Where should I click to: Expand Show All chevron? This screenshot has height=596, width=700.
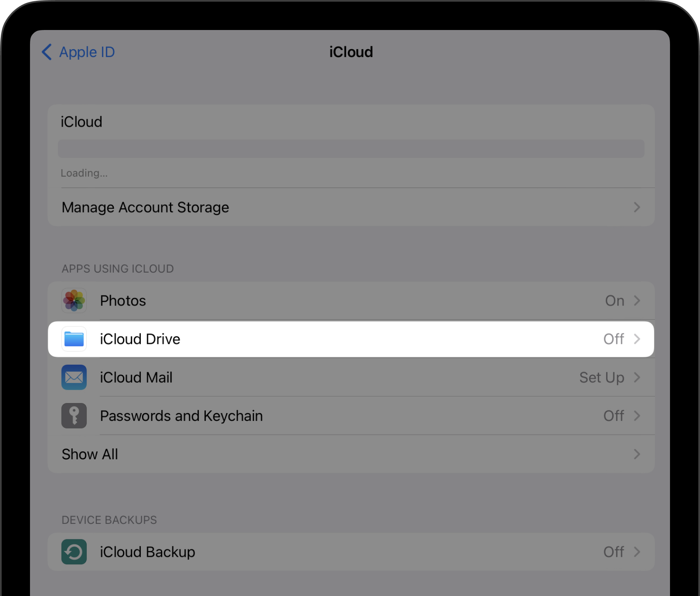click(637, 454)
